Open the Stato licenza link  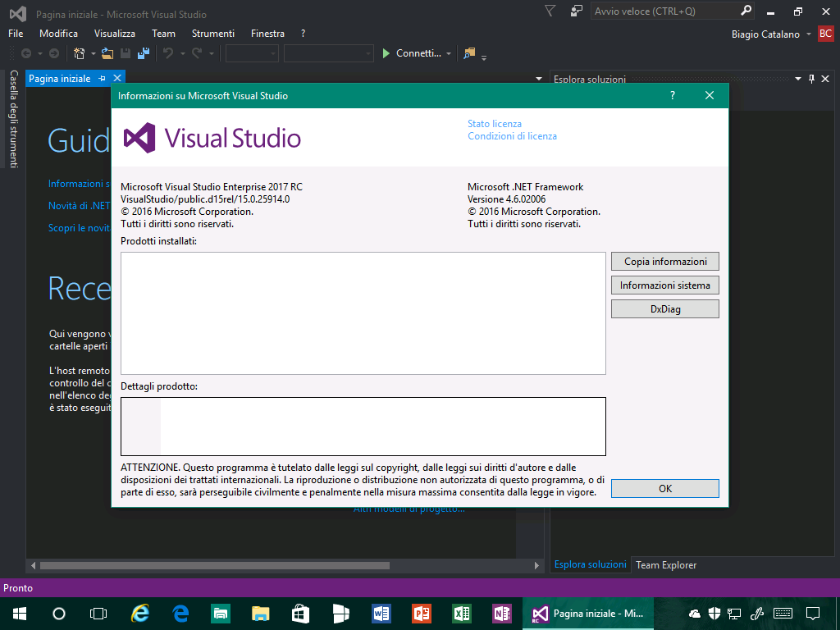pos(495,124)
